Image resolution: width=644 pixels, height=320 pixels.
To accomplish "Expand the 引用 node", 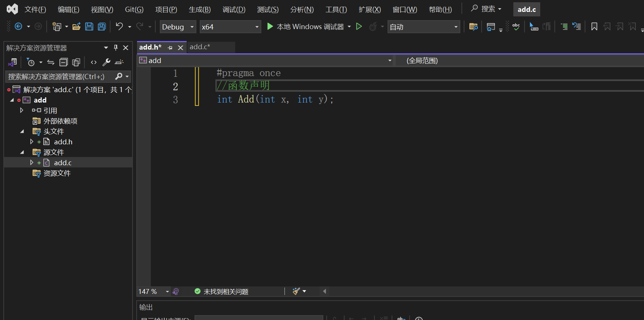I will [22, 110].
